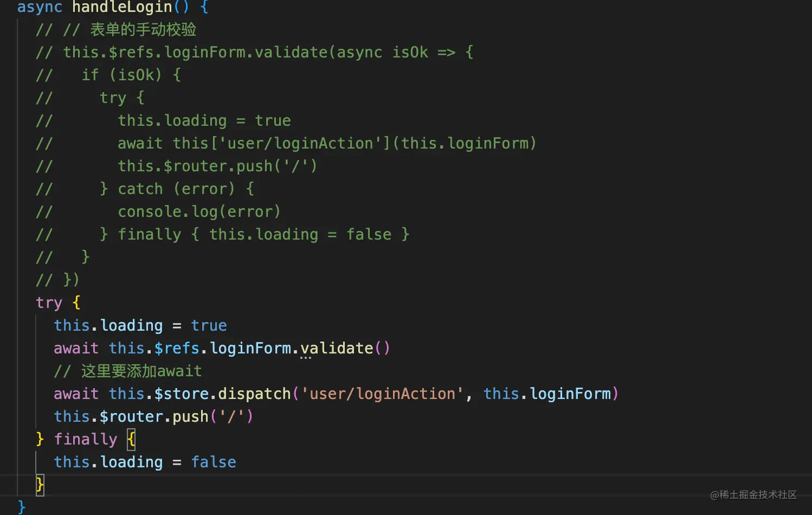Select the comment text 表单的手动校验
This screenshot has width=812, height=515.
pyautogui.click(x=143, y=29)
